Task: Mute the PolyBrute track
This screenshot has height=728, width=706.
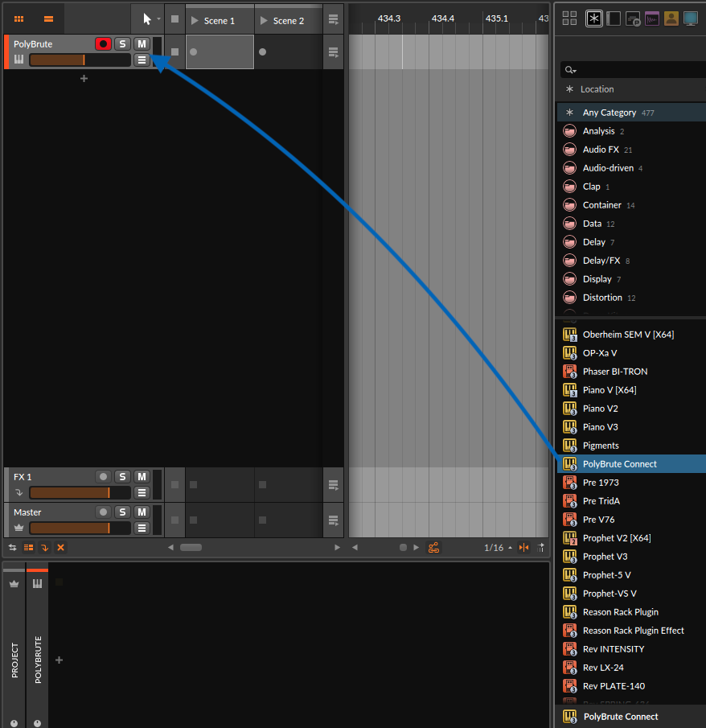Action: (142, 44)
